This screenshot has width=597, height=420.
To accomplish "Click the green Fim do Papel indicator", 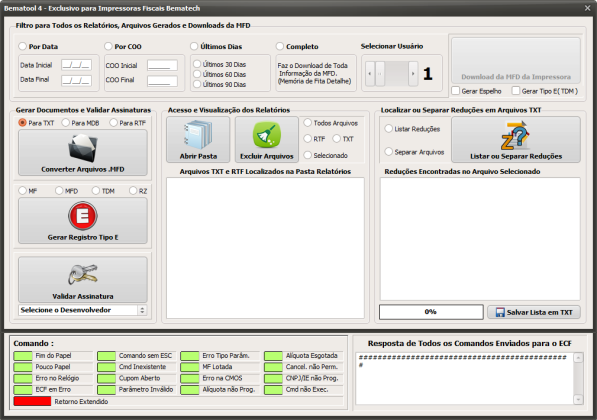I will [23, 356].
